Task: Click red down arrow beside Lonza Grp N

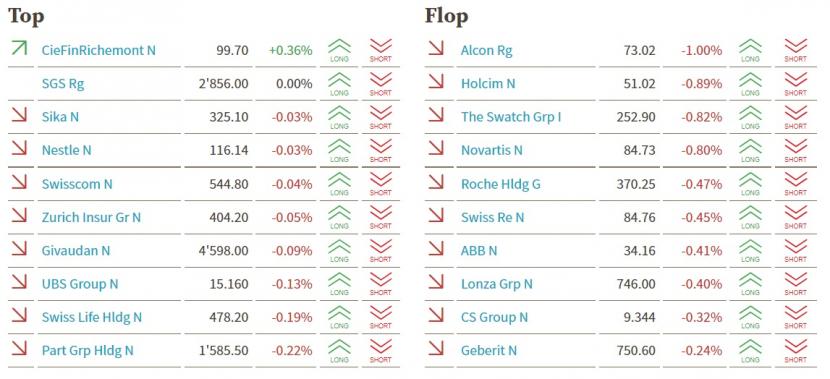Action: pos(436,281)
